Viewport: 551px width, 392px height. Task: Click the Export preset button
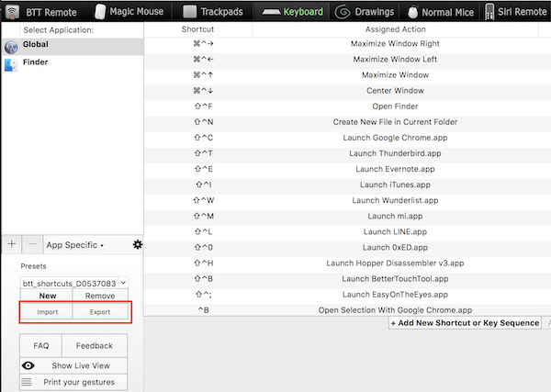coord(100,312)
